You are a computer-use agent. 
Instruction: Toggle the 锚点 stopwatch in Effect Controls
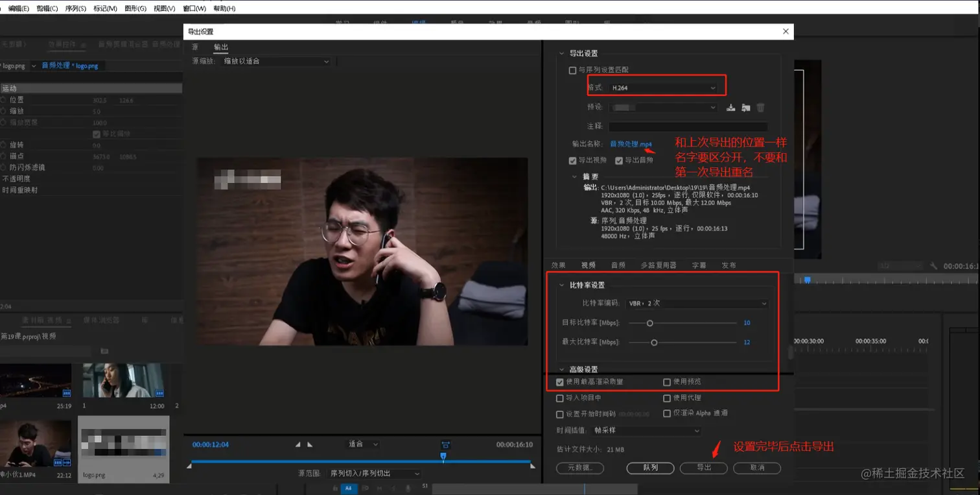click(x=3, y=156)
